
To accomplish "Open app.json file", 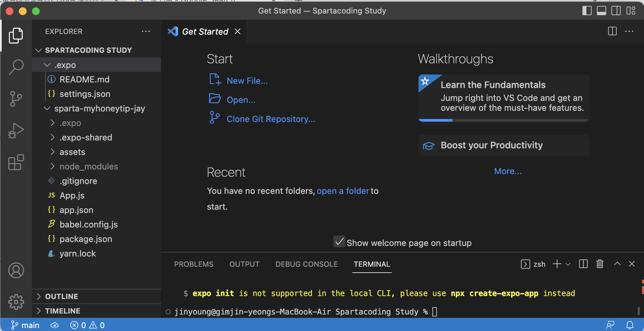I will 96,210.
